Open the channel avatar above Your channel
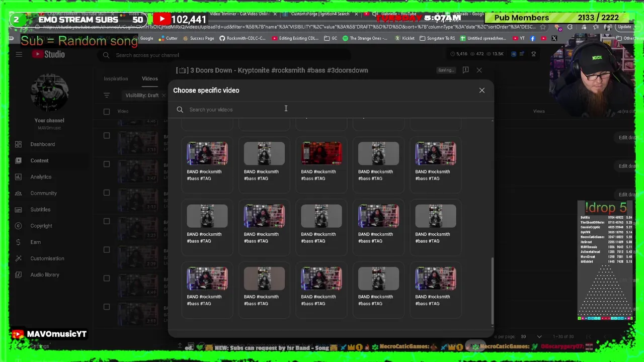The image size is (644, 362). [49, 93]
